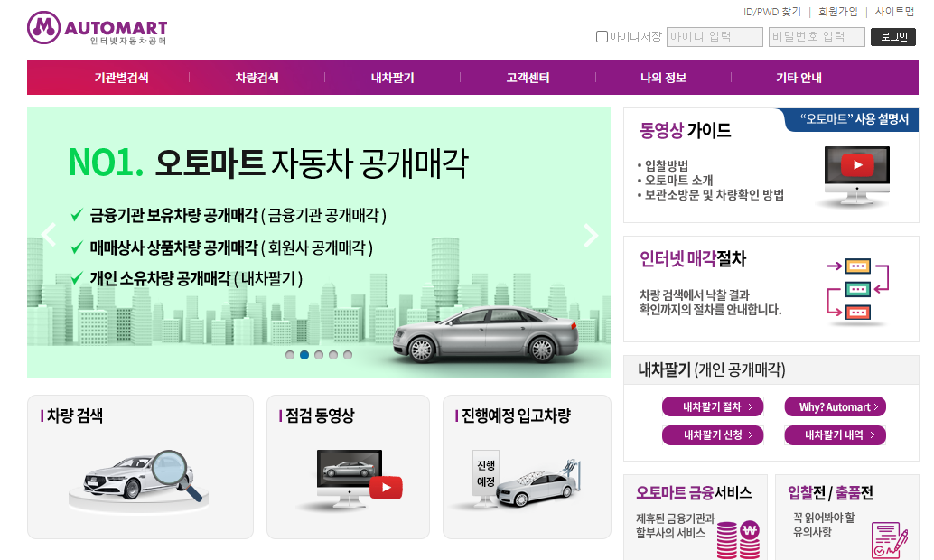Screen dimensions: 934x560
Task: Toggle the 아이디저장 checkbox
Action: (x=602, y=37)
